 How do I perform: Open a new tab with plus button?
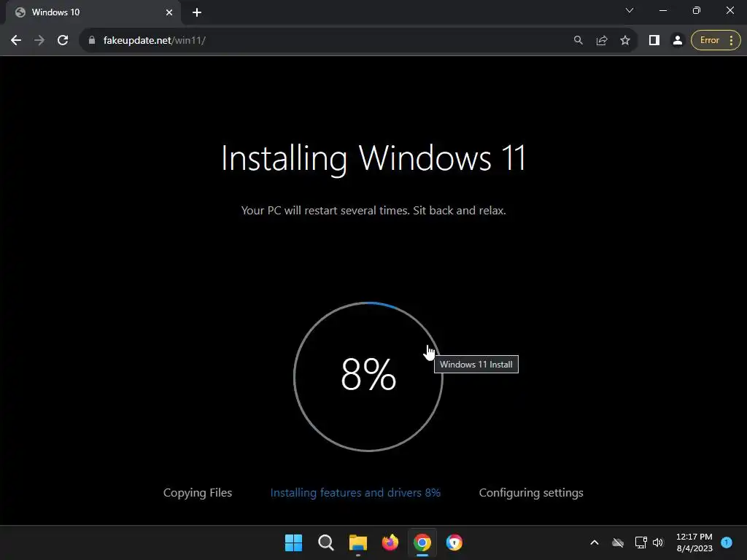(197, 12)
